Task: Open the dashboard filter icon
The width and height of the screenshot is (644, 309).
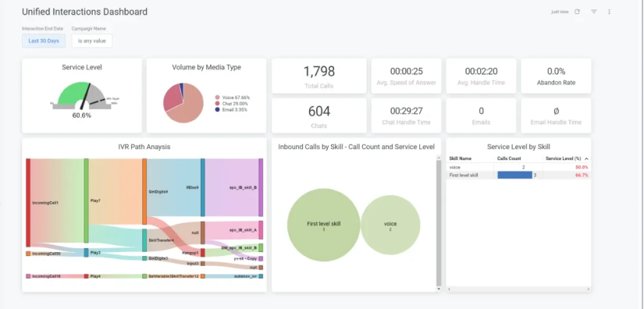Action: coord(594,12)
